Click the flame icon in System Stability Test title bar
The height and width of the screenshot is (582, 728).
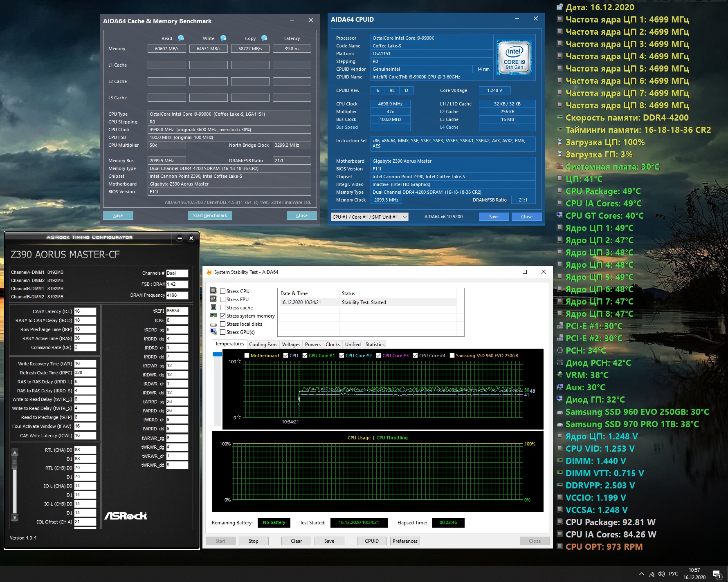pyautogui.click(x=209, y=272)
